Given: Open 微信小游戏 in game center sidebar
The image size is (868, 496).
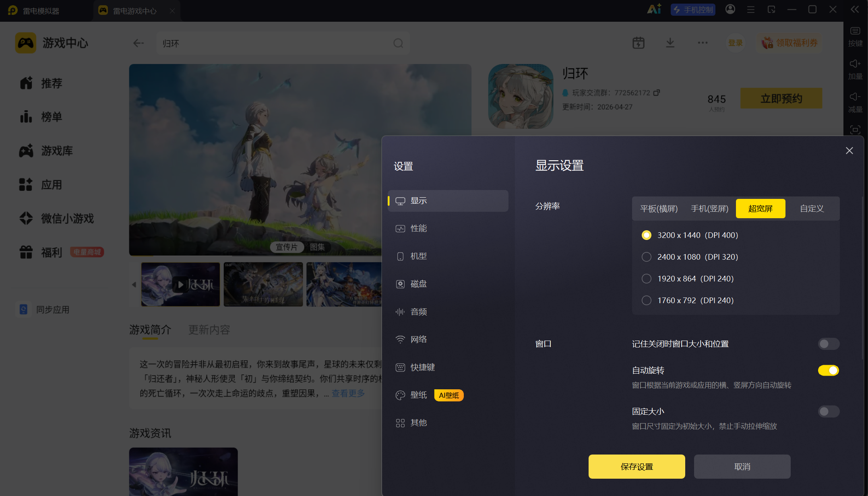Looking at the screenshot, I should 56,219.
